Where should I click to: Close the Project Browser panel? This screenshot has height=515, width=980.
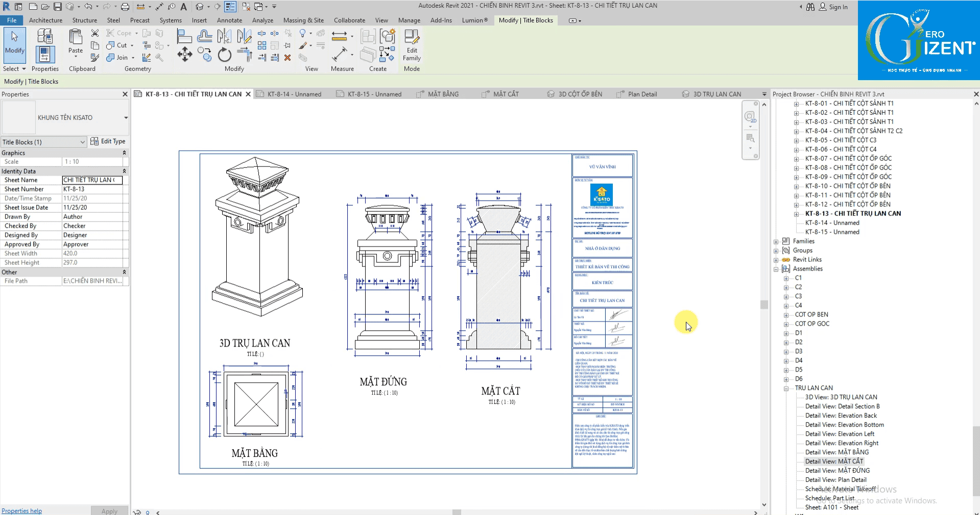(x=976, y=94)
